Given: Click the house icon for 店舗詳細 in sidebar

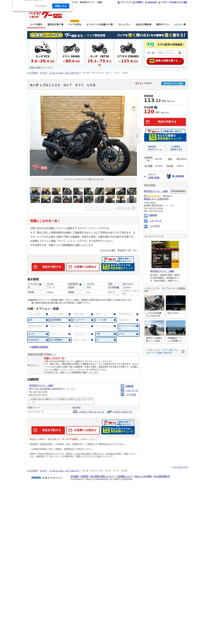Looking at the screenshot, I should tap(146, 216).
